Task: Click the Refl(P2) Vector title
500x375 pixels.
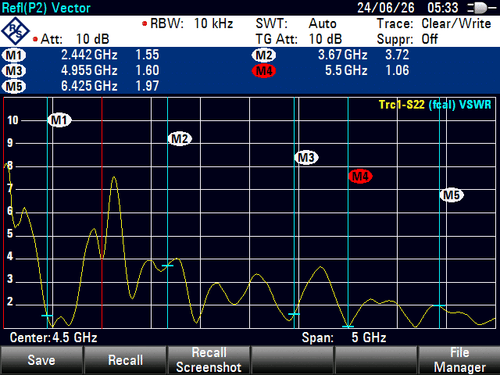Action: (46, 8)
